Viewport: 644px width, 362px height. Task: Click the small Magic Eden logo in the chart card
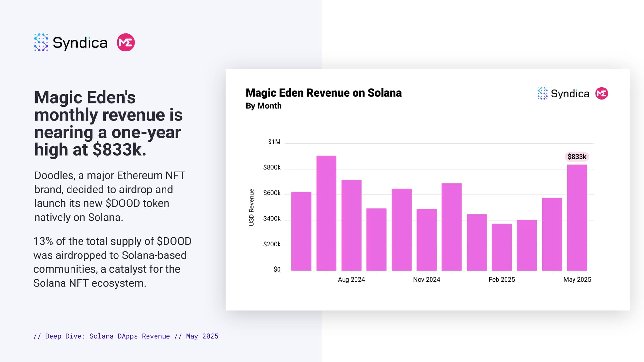pyautogui.click(x=601, y=93)
